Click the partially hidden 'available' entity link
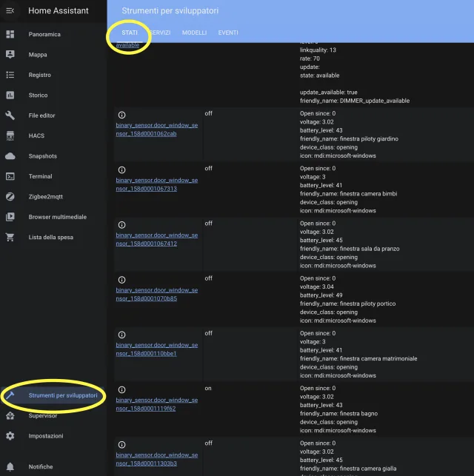Screen dimensions: 474x476 (x=127, y=45)
